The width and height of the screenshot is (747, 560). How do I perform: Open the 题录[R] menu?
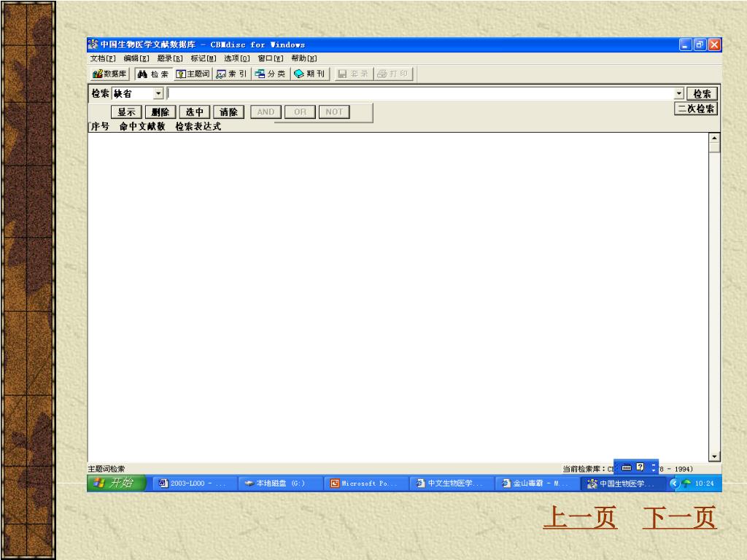point(170,58)
